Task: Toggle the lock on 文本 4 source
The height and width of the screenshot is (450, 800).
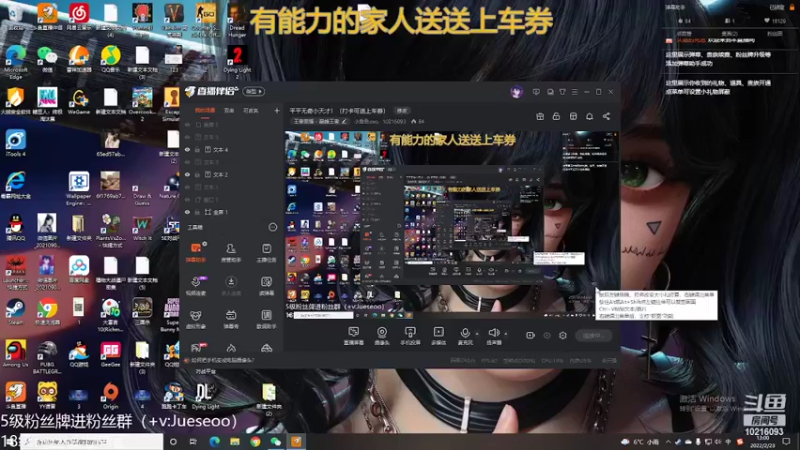Action: (197, 149)
